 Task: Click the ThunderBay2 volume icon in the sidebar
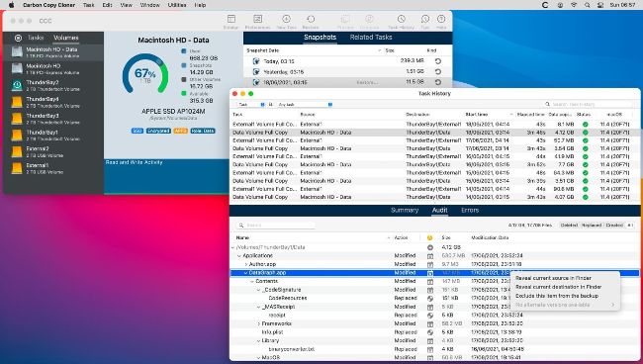(x=17, y=85)
